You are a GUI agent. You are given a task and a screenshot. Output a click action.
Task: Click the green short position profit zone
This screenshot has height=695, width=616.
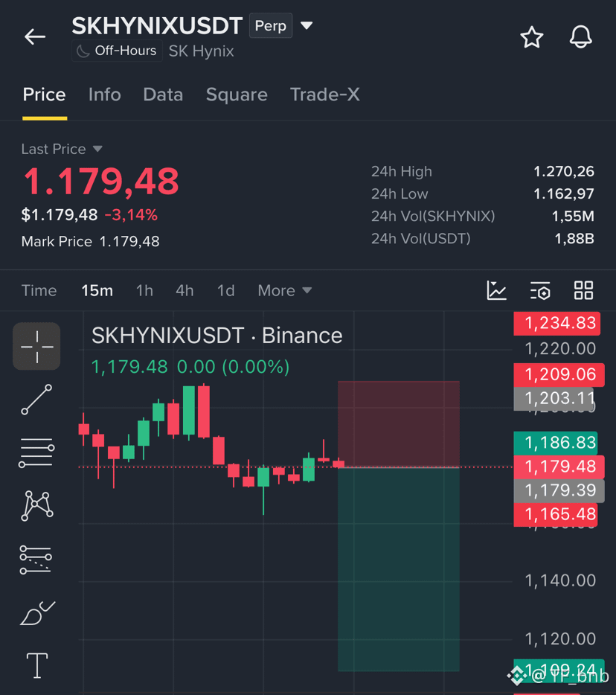(399, 569)
